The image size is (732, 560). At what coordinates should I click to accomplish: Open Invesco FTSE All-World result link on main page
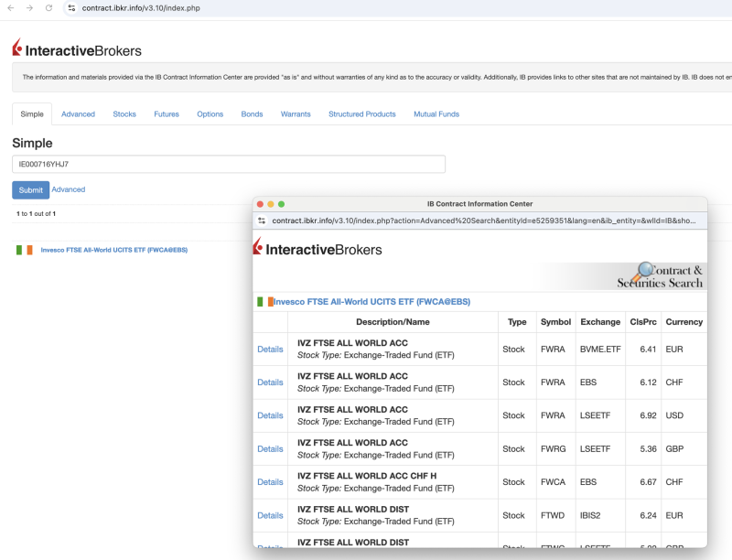click(x=113, y=250)
